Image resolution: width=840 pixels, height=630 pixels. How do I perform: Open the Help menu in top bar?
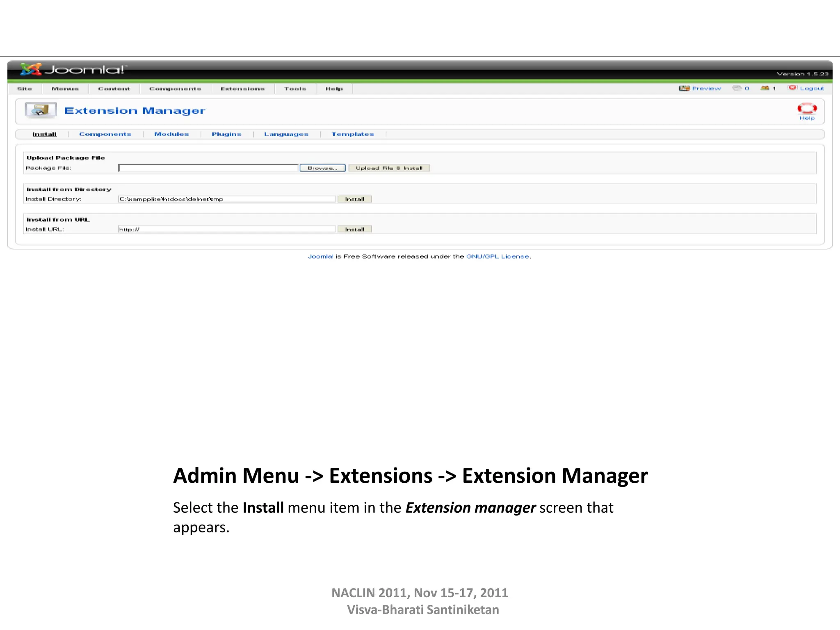click(334, 89)
